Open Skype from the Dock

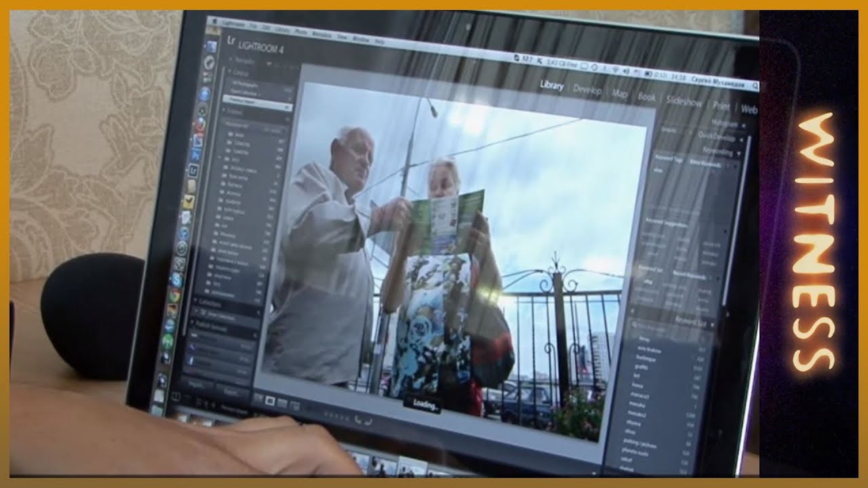[177, 279]
